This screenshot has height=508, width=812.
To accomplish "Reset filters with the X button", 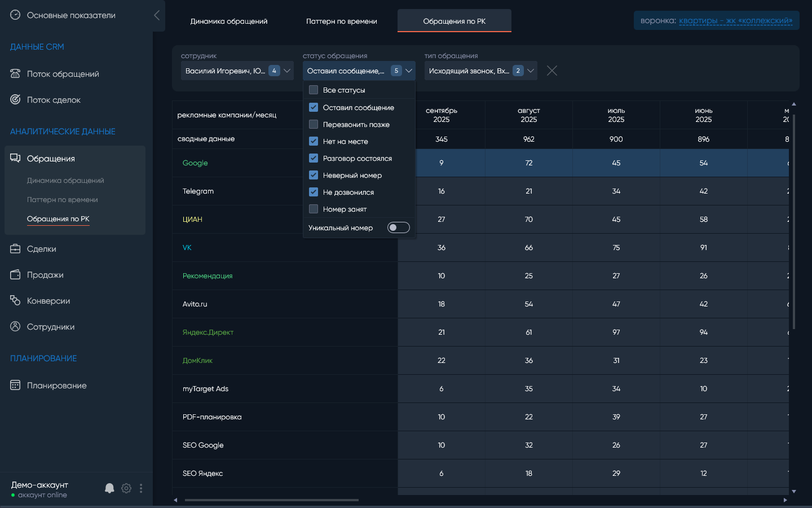I will tap(552, 71).
